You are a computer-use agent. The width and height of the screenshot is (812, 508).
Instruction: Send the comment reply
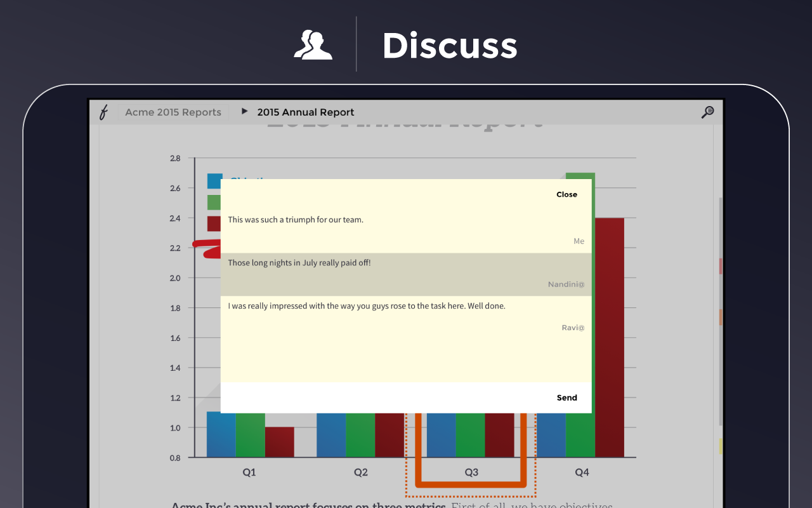pyautogui.click(x=566, y=398)
